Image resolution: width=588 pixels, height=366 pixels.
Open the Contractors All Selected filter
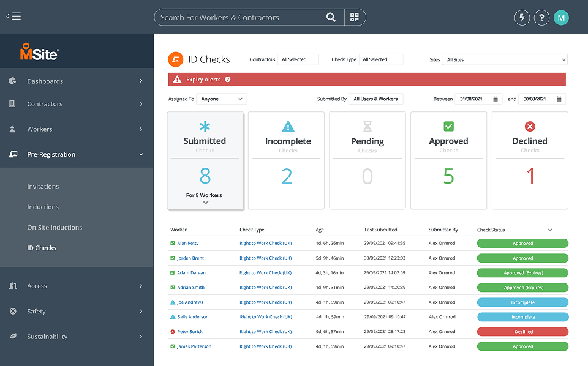298,59
